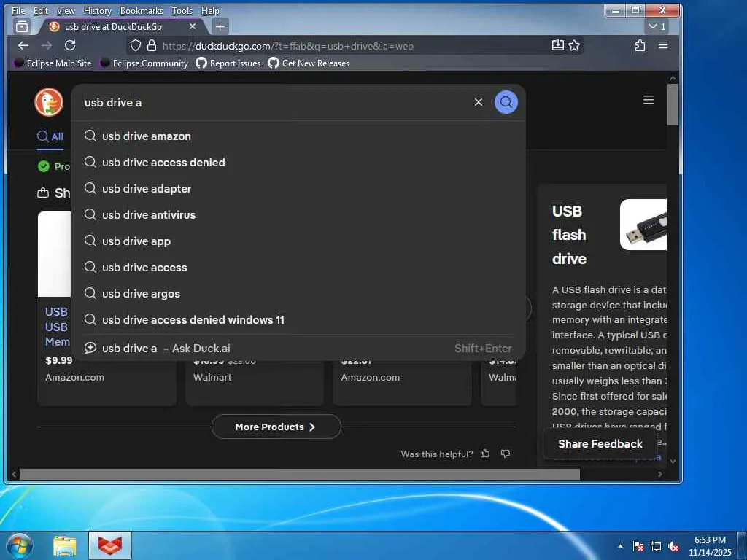Click the DuckDuckGo duck logo
The height and width of the screenshot is (560, 747).
tap(49, 102)
